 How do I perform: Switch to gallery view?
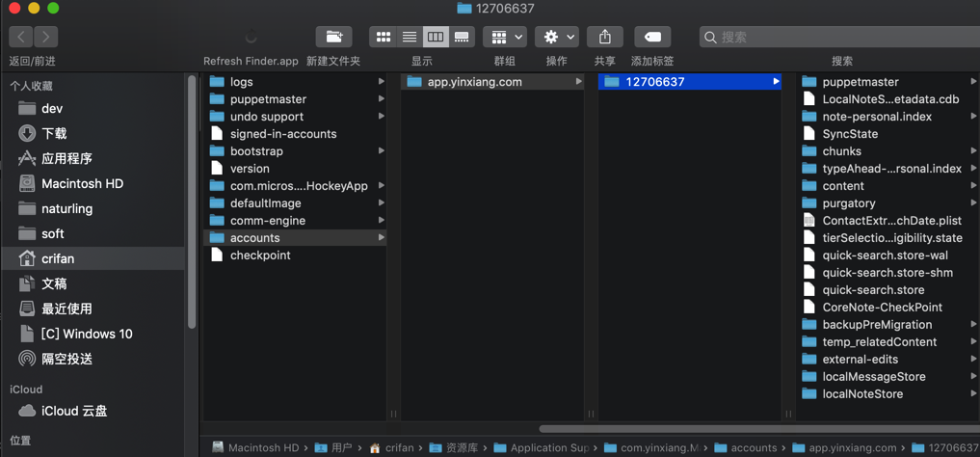pyautogui.click(x=462, y=37)
